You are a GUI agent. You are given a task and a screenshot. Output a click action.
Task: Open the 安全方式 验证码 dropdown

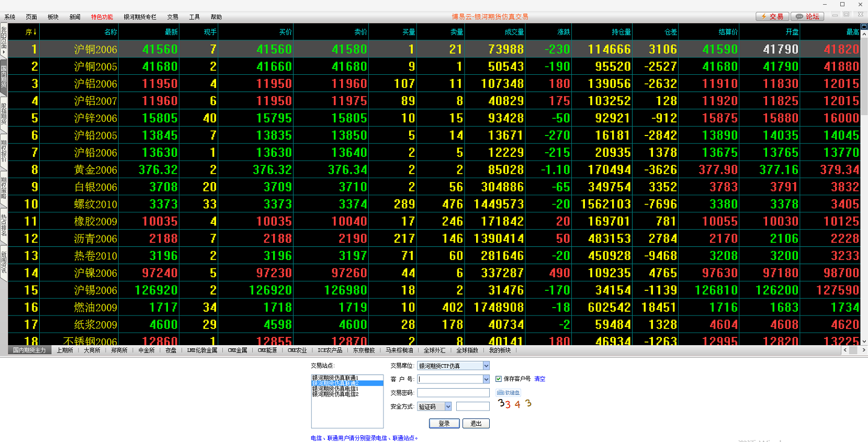pyautogui.click(x=448, y=406)
